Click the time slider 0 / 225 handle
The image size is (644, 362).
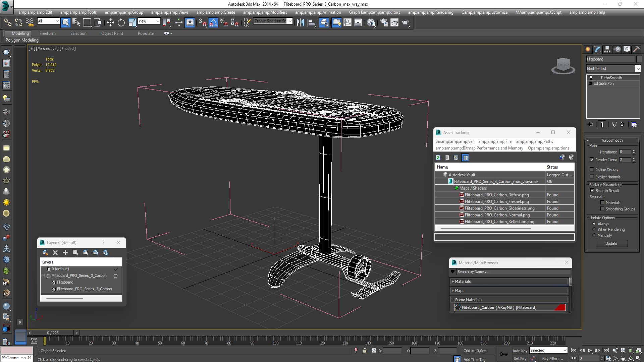tap(53, 333)
